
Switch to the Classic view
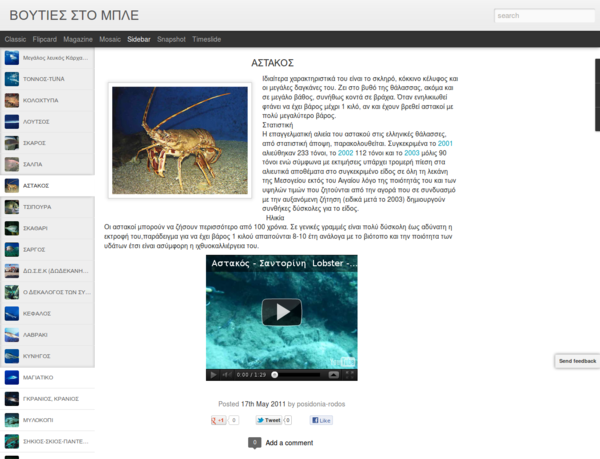point(15,38)
